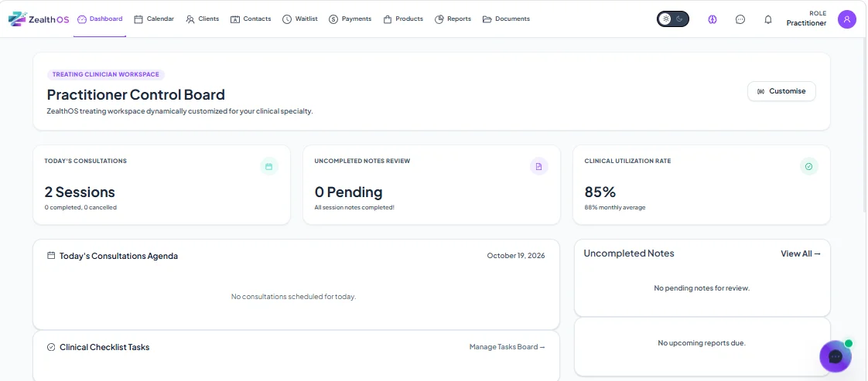Click the calendar icon in Today's Consultations card
Screen dimensions: 868x381
268,166
